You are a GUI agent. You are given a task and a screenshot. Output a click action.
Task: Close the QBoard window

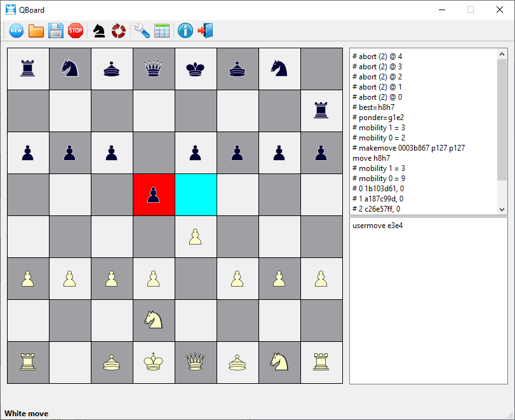tap(500, 10)
